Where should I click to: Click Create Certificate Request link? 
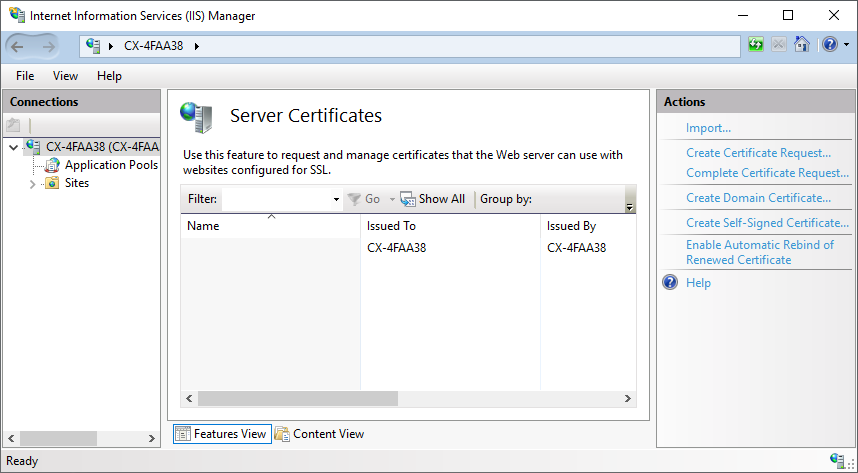pos(758,153)
